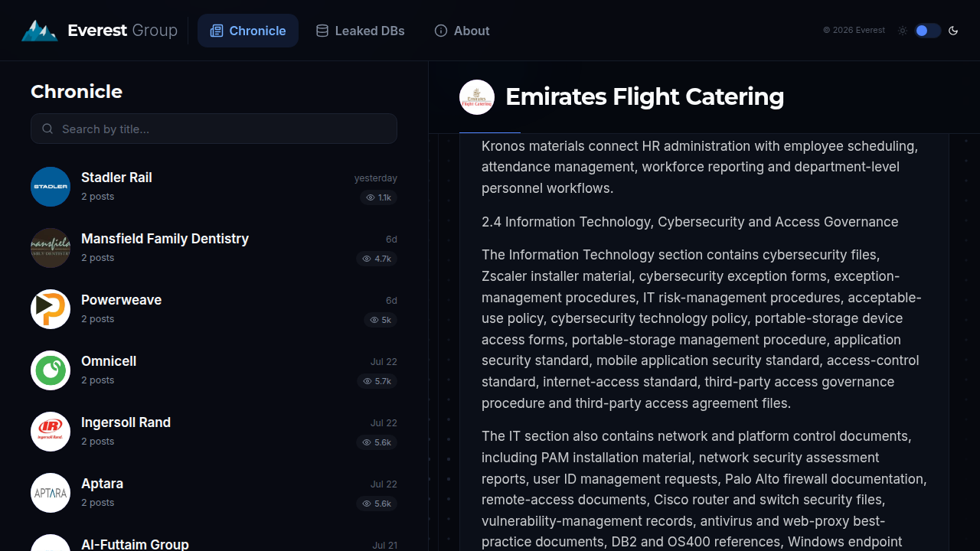Image resolution: width=980 pixels, height=551 pixels.
Task: Click the moon dark-mode icon
Action: 953,31
